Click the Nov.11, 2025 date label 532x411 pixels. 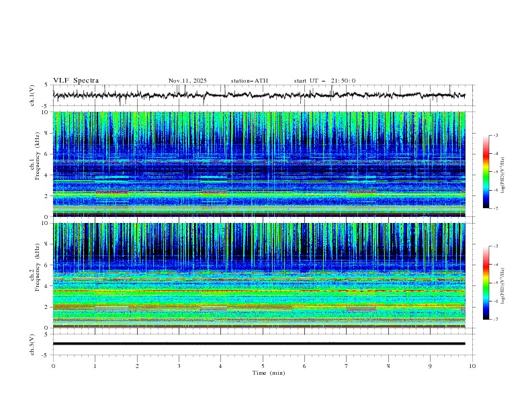pyautogui.click(x=187, y=81)
